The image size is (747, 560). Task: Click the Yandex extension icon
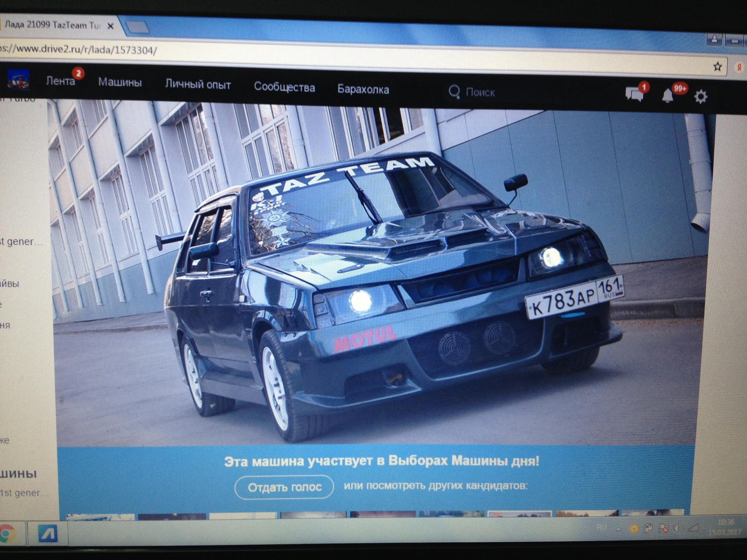(739, 67)
